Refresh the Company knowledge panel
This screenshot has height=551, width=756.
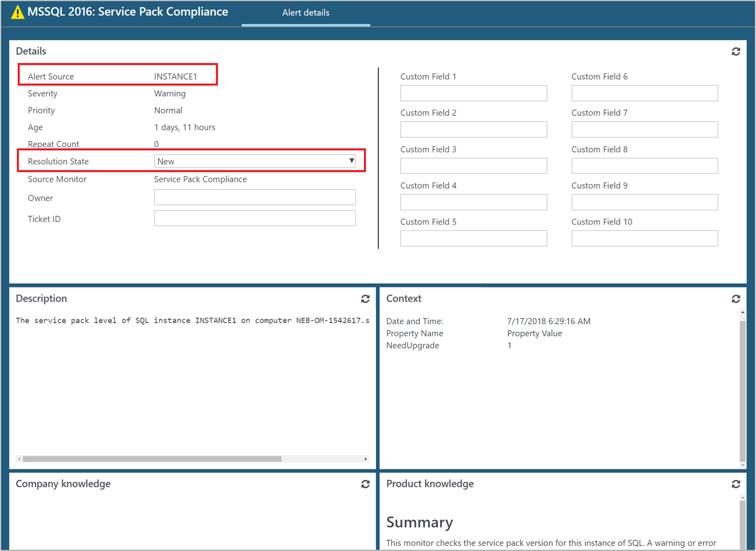coord(366,484)
